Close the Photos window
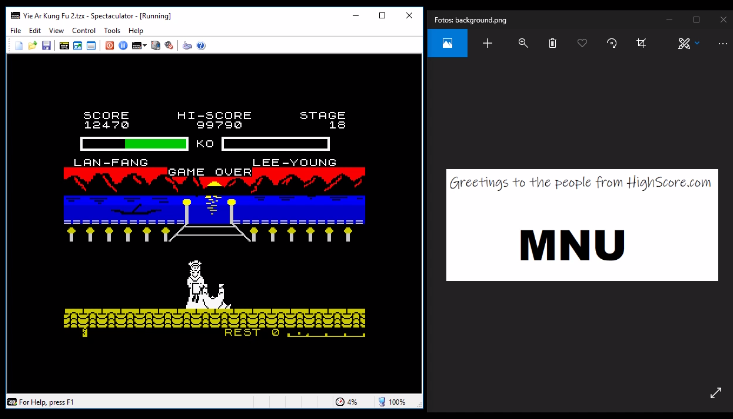Screen dimensions: 733x419 point(723,20)
